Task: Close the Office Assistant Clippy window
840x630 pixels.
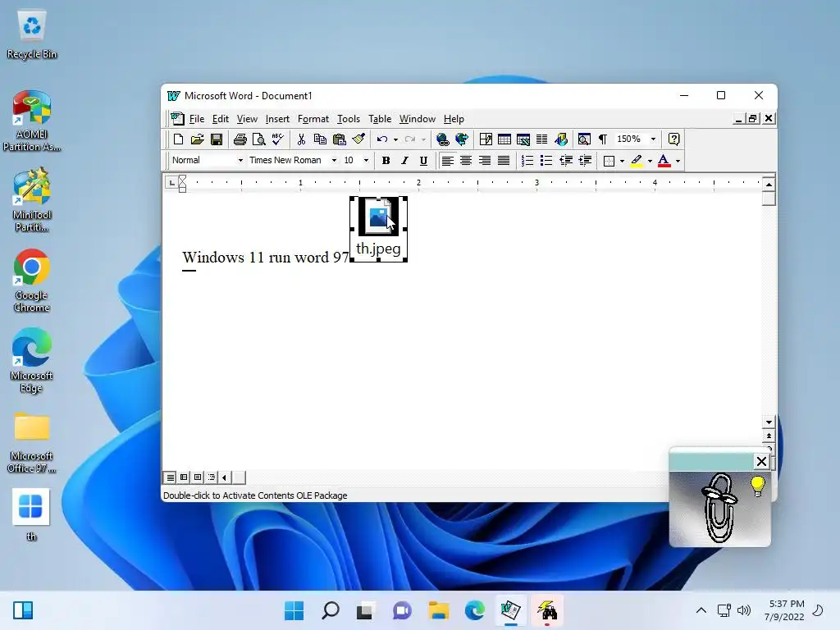Action: (x=761, y=461)
